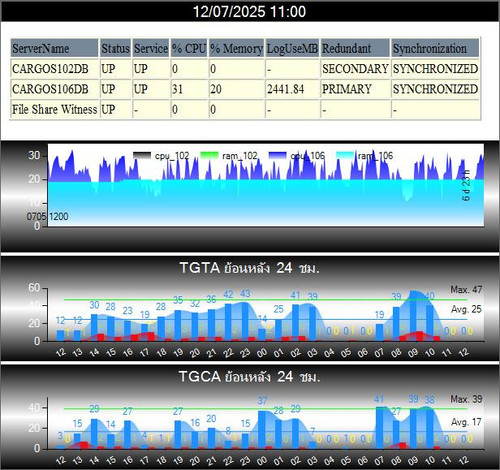Click the cpu_102 legend color swatch
500x470 pixels.
point(142,156)
